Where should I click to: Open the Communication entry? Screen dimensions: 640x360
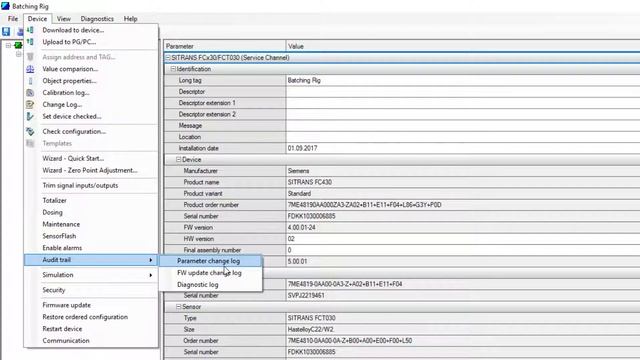66,341
